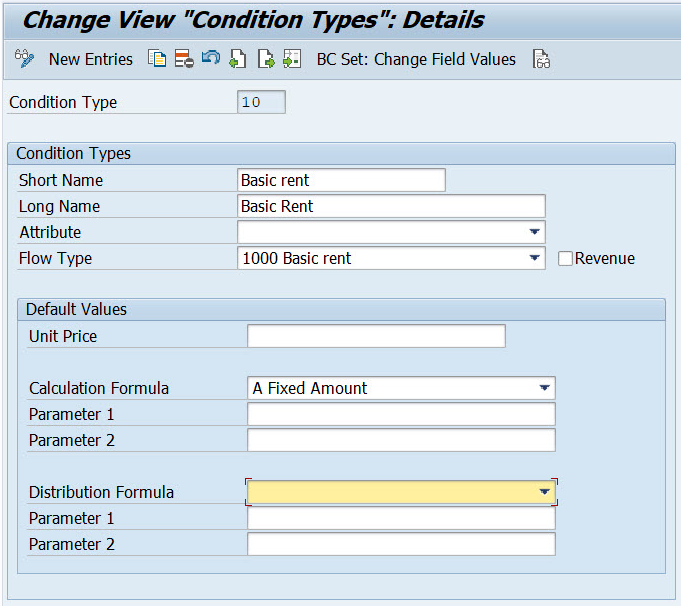This screenshot has height=606, width=681.
Task: Click the Display/Change toggle glasses-pencil icon
Action: [24, 59]
